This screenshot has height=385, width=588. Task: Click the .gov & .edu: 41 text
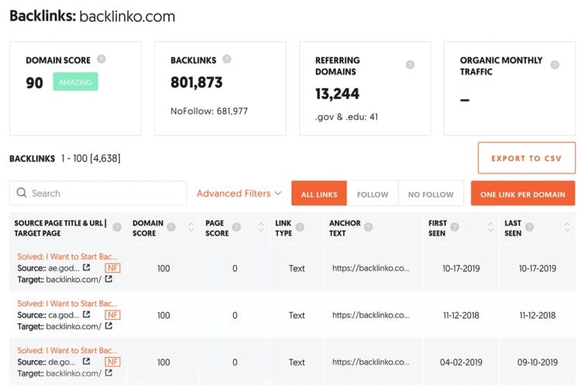(346, 117)
